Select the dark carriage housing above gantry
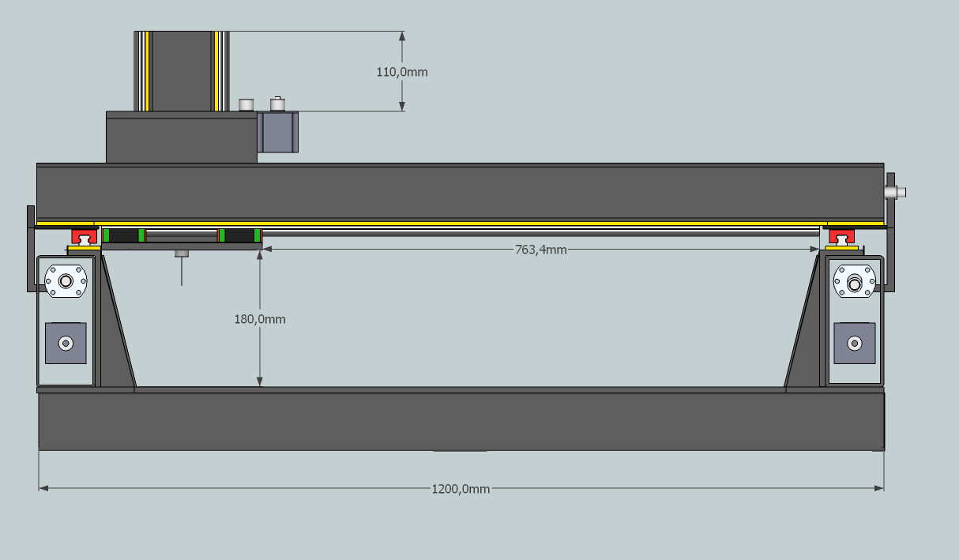959x560 pixels. [181, 137]
